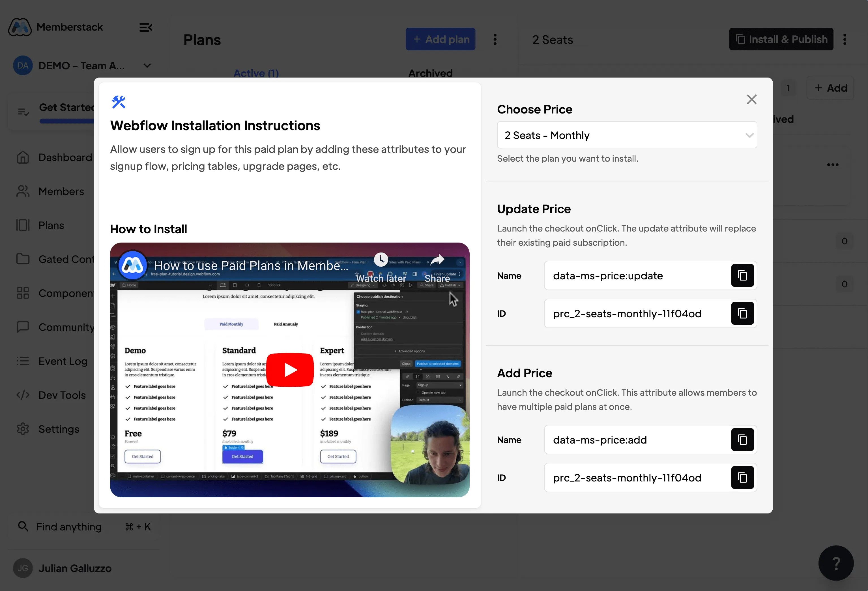Open the kebab menu beside Add plan
The height and width of the screenshot is (591, 868).
[495, 39]
